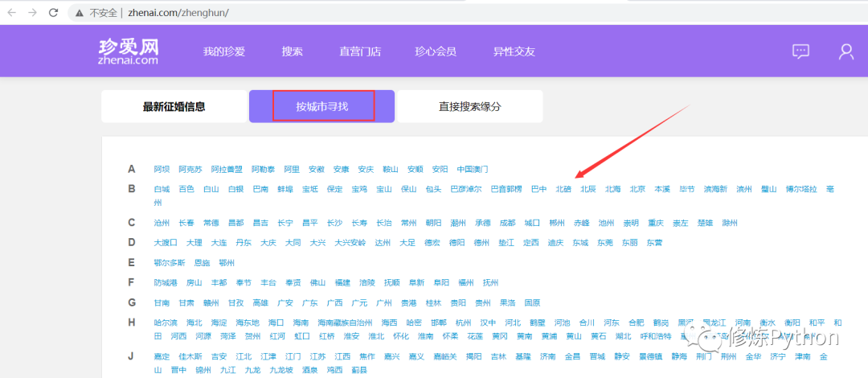Click the browser back arrow
The image size is (868, 378).
pos(11,13)
